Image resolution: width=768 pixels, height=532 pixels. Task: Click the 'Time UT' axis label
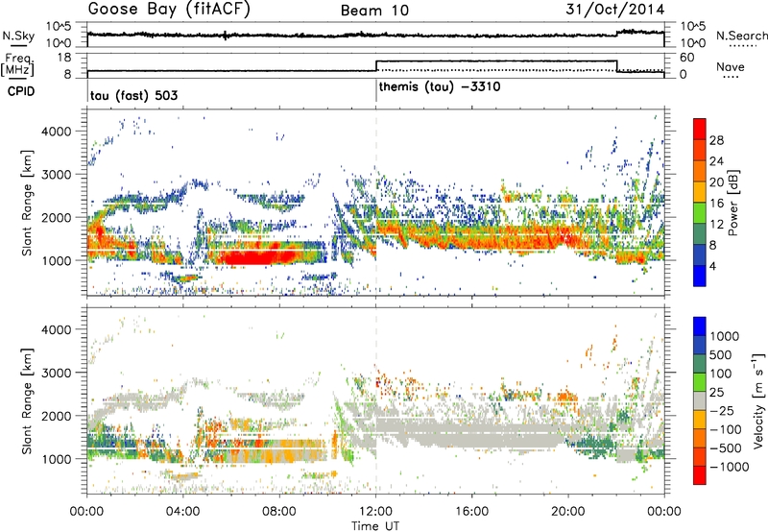tap(375, 526)
